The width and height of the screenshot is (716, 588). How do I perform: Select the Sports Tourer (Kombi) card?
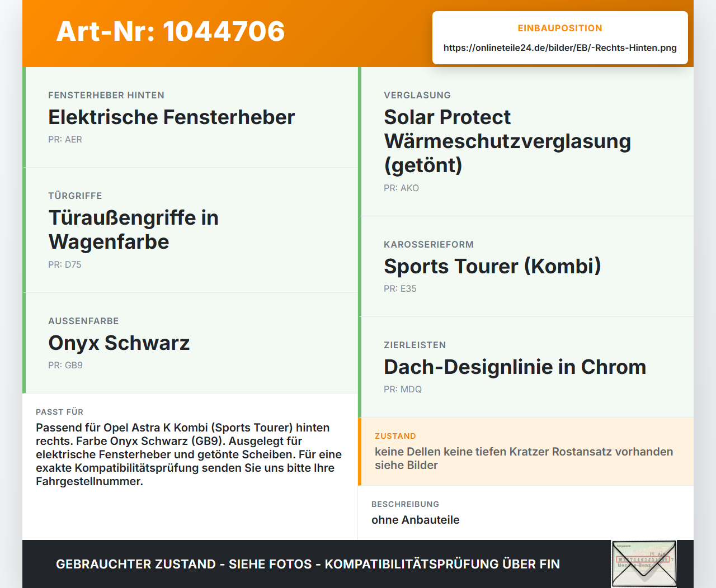[x=526, y=267]
